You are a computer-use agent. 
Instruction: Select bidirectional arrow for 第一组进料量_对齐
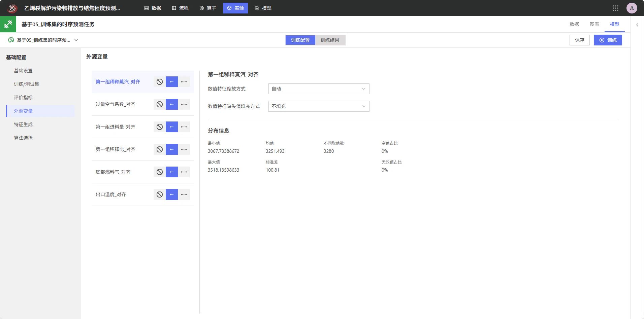pyautogui.click(x=184, y=127)
